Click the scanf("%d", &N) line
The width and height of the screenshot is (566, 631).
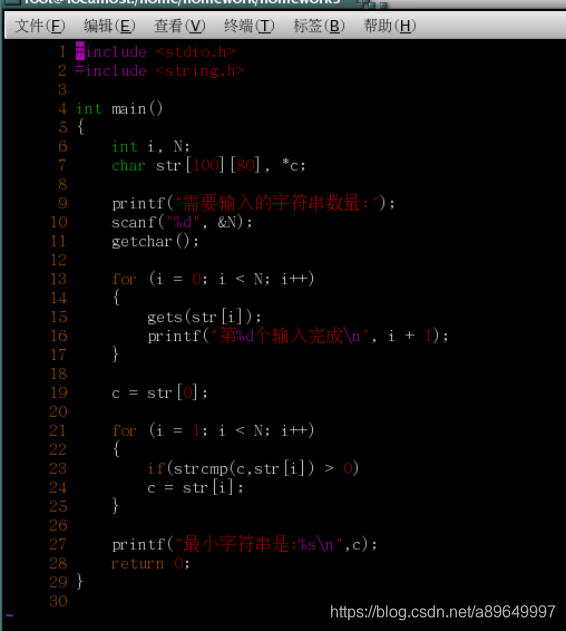[x=182, y=222]
